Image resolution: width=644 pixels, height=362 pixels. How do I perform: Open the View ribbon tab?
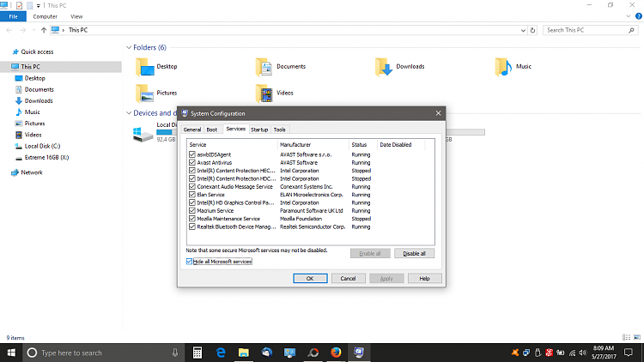click(76, 16)
